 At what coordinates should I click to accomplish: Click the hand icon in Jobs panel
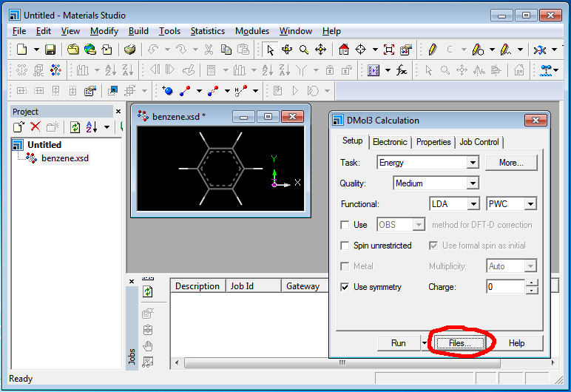(x=148, y=346)
